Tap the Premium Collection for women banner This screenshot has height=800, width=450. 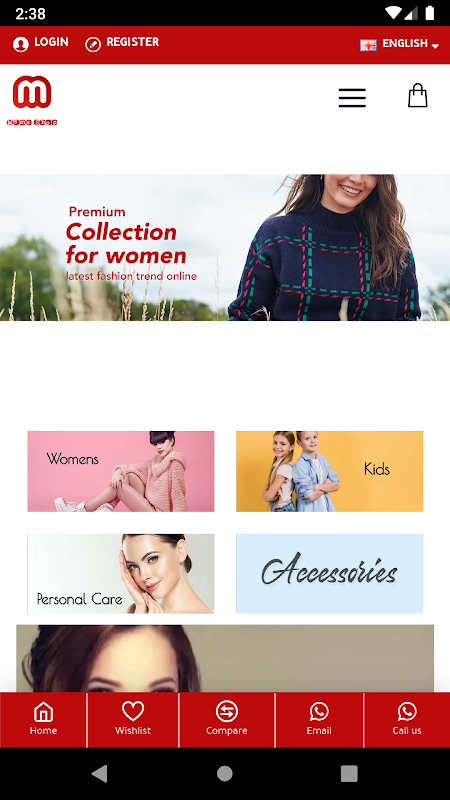point(225,247)
